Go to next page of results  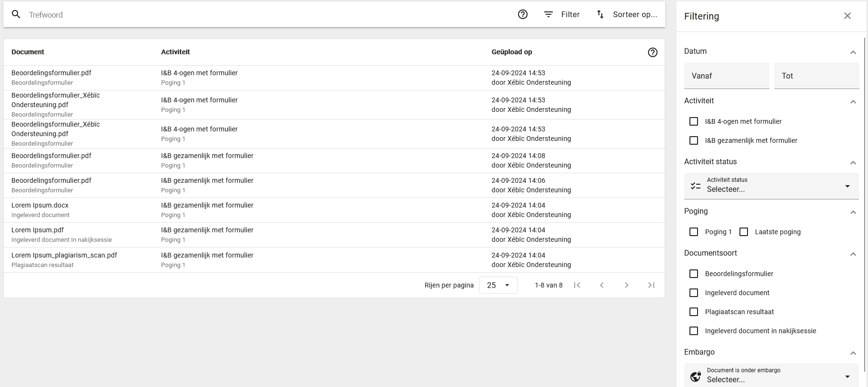(627, 285)
